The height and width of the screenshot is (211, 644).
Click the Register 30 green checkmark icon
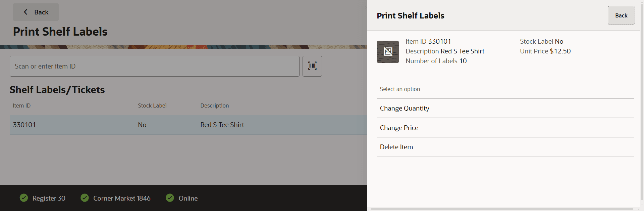pos(24,198)
